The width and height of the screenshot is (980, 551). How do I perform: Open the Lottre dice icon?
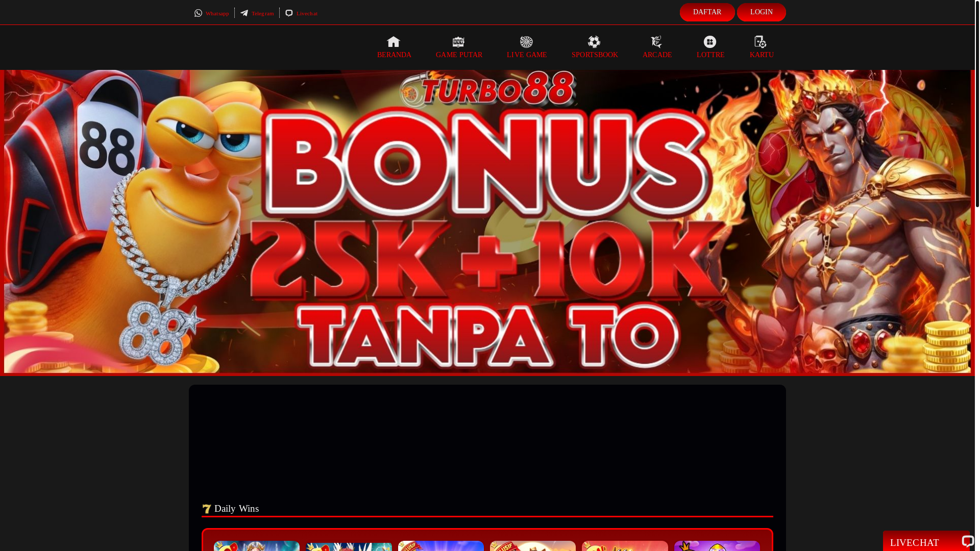pyautogui.click(x=710, y=42)
